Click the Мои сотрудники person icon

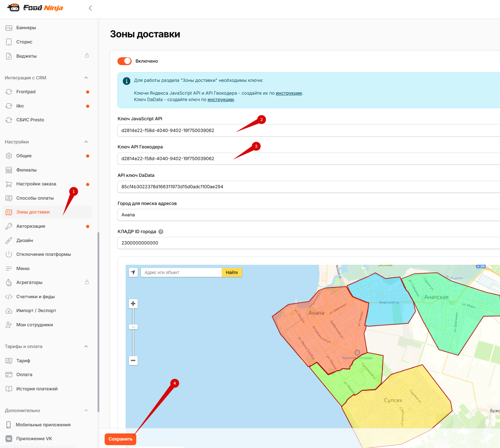pyautogui.click(x=9, y=325)
